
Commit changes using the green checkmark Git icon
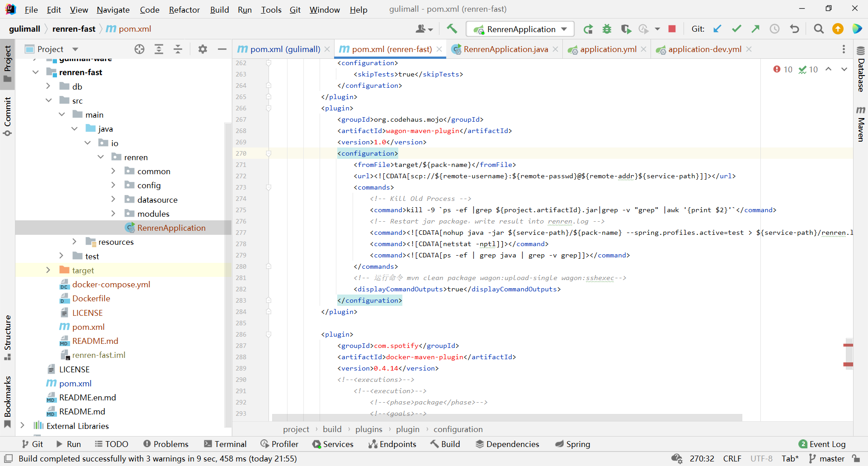click(x=736, y=29)
